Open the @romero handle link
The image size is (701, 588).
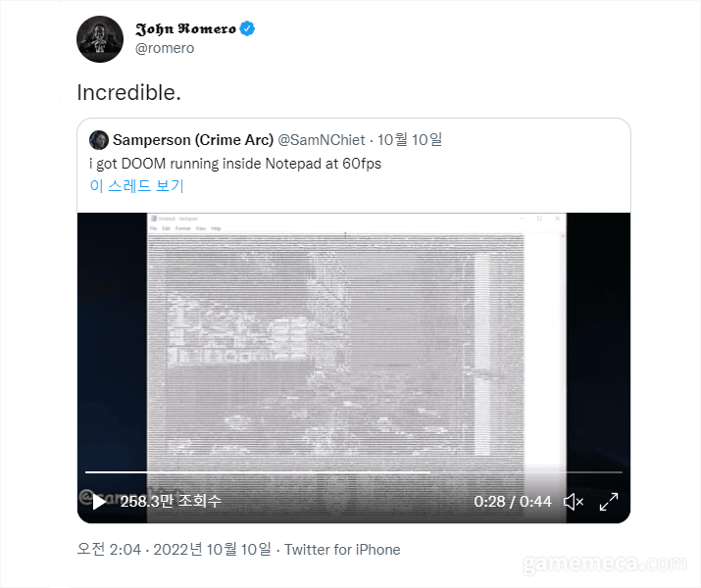165,48
